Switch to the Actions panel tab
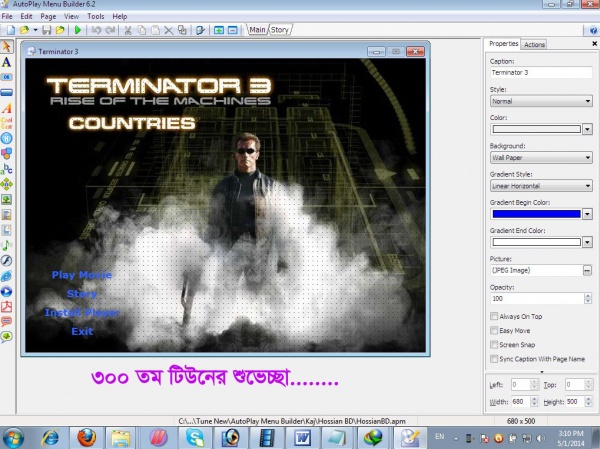The width and height of the screenshot is (600, 449). click(x=534, y=44)
